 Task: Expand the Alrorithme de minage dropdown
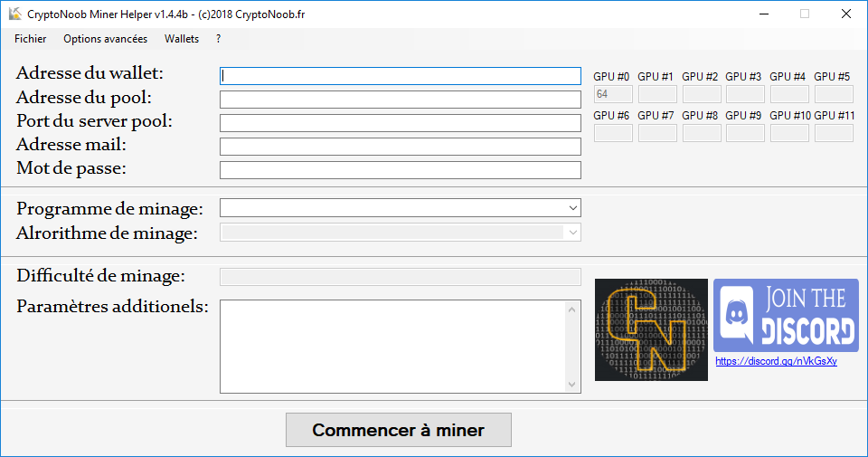[x=573, y=233]
